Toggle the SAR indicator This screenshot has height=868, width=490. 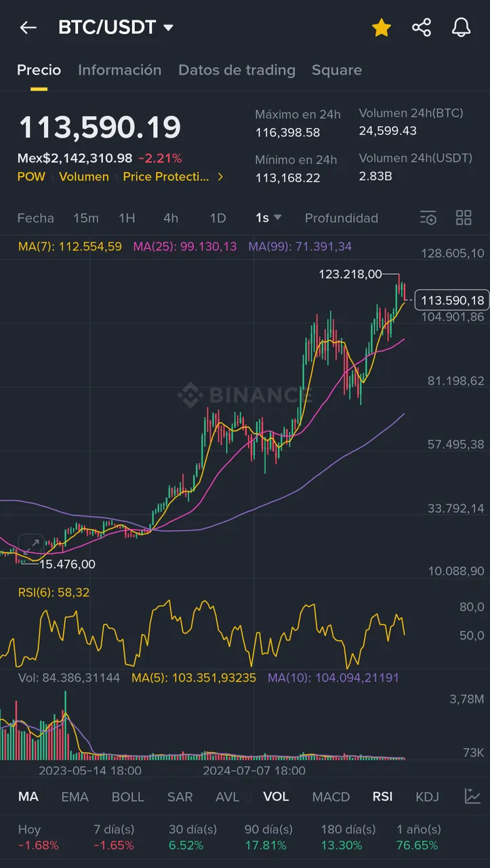180,796
